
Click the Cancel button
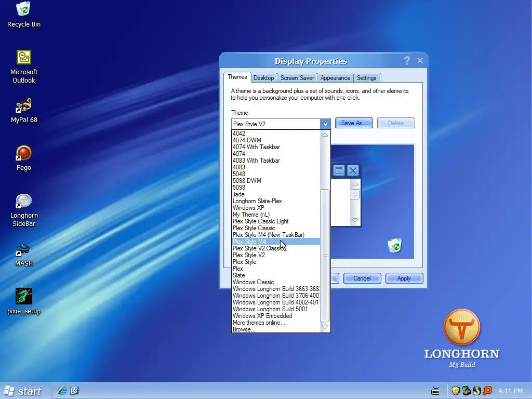coord(362,278)
